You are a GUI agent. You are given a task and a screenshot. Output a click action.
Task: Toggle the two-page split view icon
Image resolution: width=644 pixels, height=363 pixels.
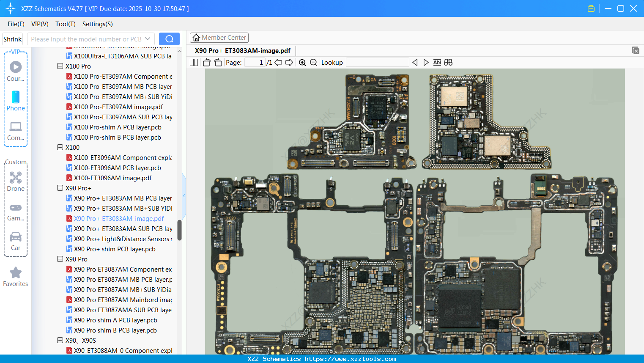(x=194, y=63)
